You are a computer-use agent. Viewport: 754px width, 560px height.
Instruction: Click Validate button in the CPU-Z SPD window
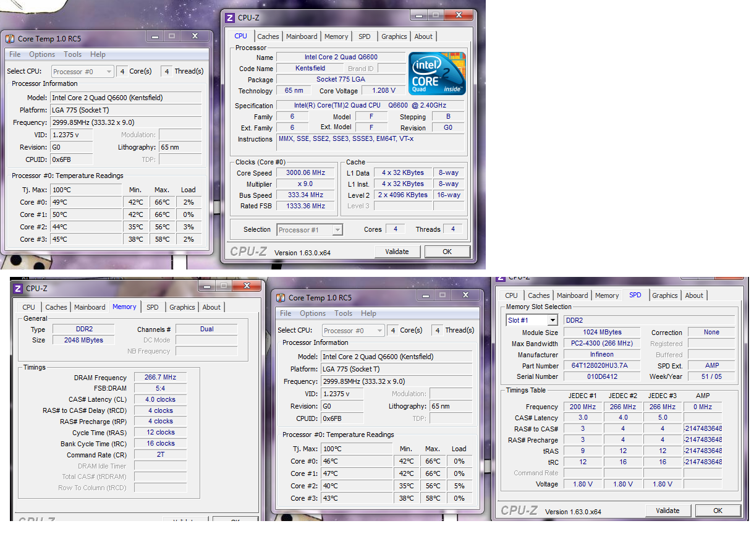(x=668, y=511)
